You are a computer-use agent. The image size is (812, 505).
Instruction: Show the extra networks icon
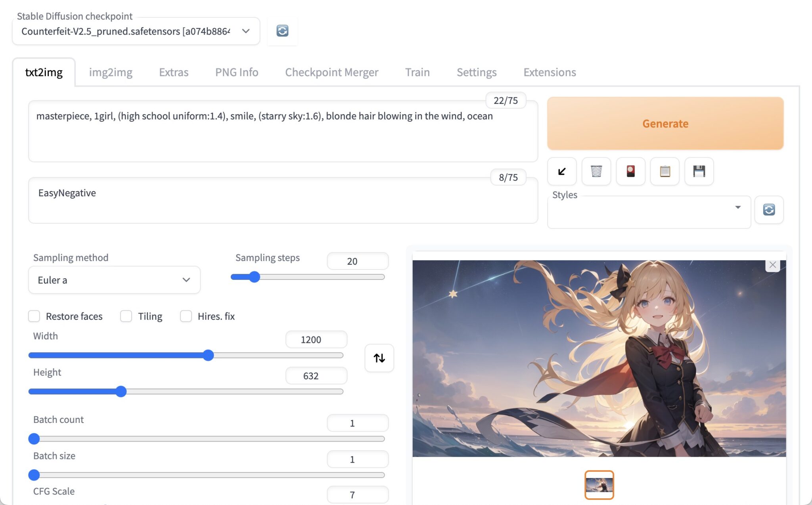[x=630, y=171]
